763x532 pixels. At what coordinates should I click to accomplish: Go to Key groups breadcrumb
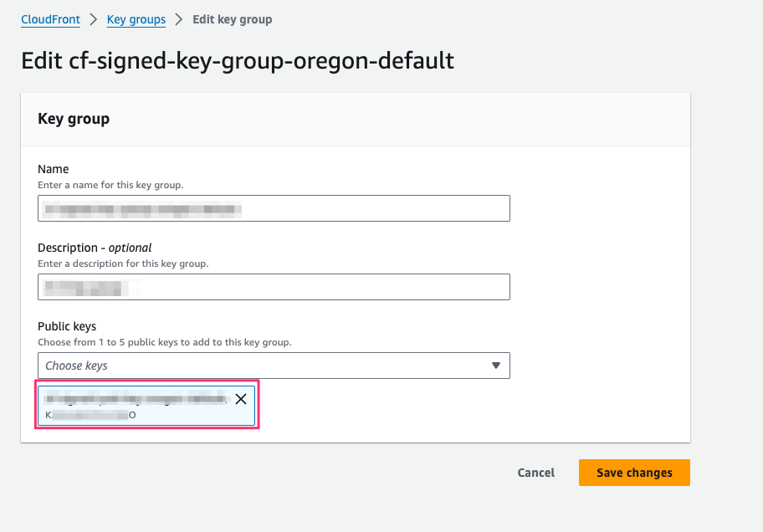click(136, 19)
